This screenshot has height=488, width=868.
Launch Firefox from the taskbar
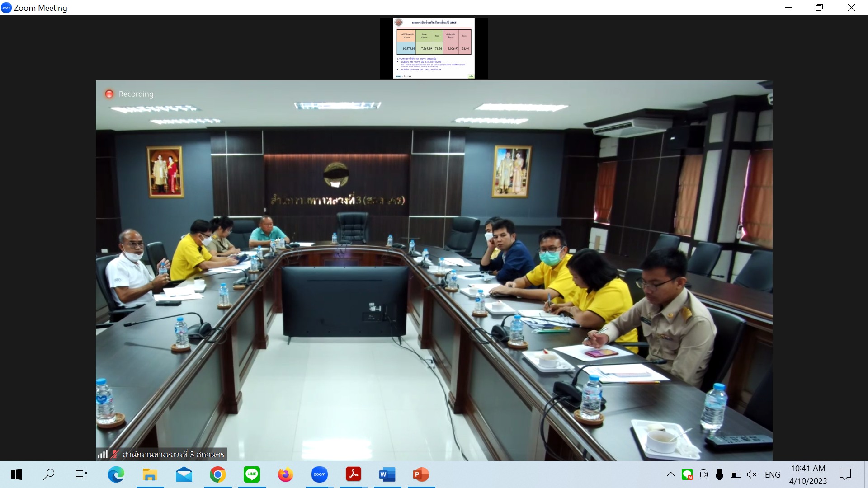tap(285, 474)
